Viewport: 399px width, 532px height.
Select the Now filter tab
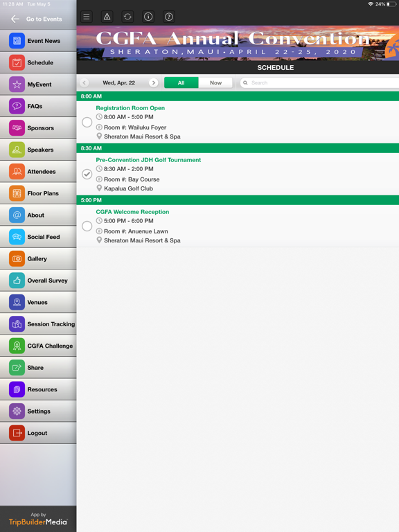click(216, 82)
